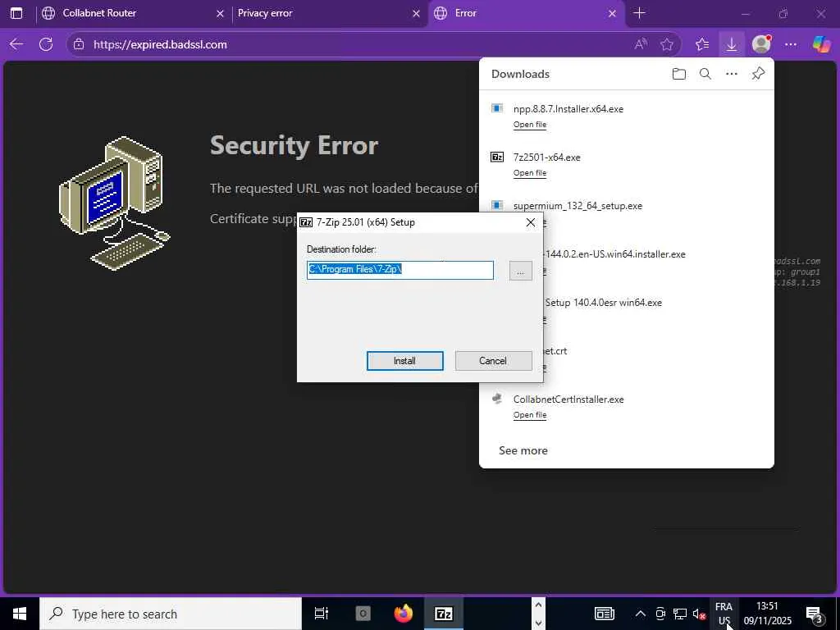Select supermium_132_64_setup.exe download entry
The image size is (840, 630).
coord(577,206)
